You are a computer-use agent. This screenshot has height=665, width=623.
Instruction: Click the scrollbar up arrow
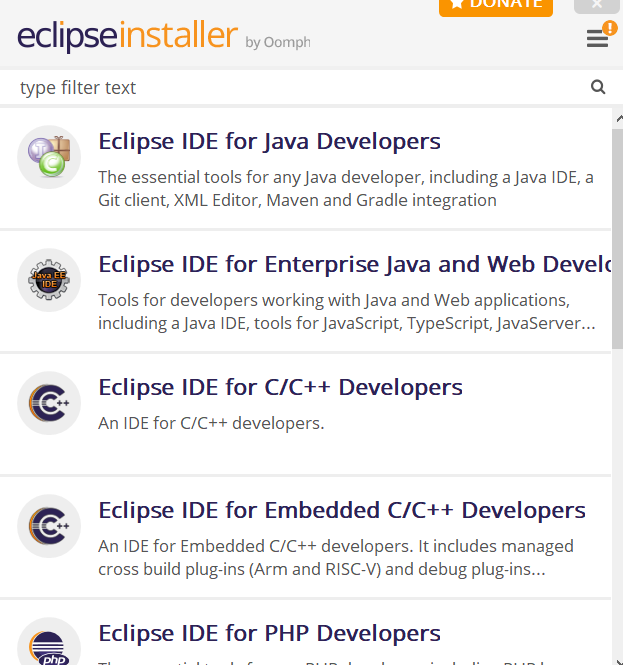coord(619,118)
